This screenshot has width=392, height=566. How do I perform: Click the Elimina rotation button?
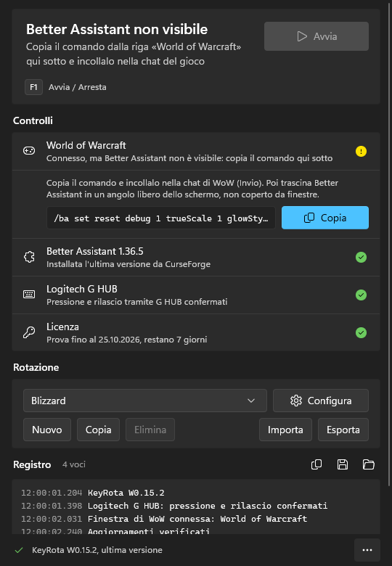point(150,430)
